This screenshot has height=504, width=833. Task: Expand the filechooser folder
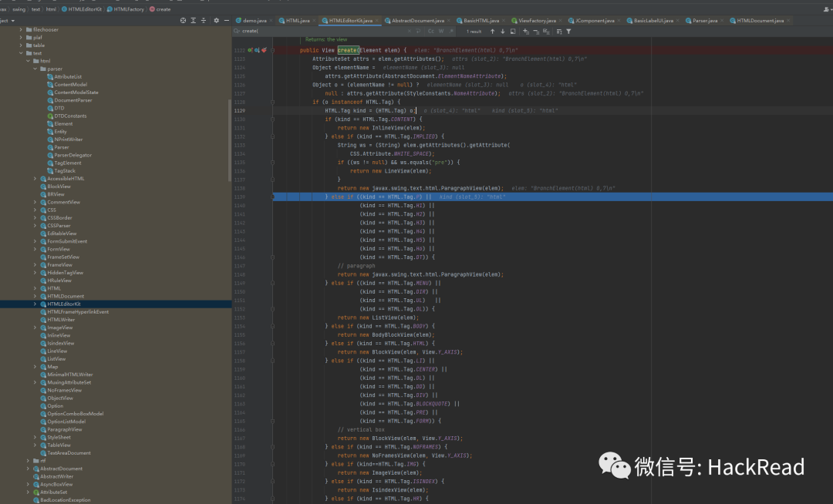[19, 29]
